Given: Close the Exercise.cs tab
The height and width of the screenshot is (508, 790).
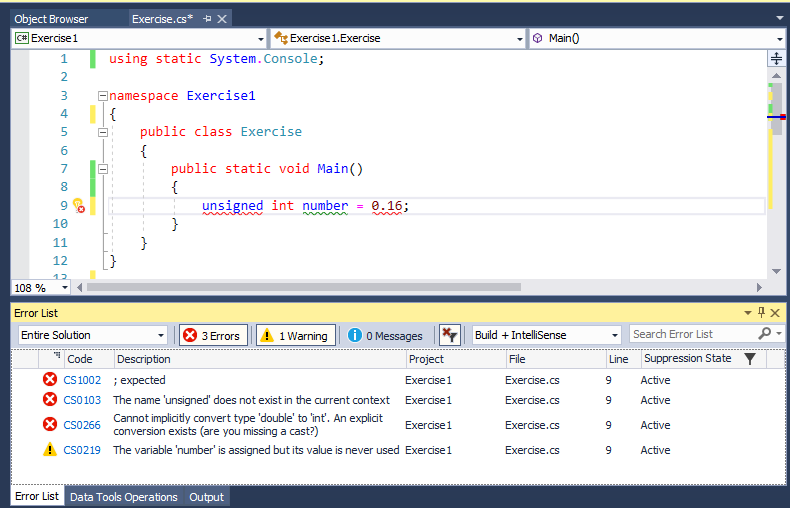Looking at the screenshot, I should [222, 19].
